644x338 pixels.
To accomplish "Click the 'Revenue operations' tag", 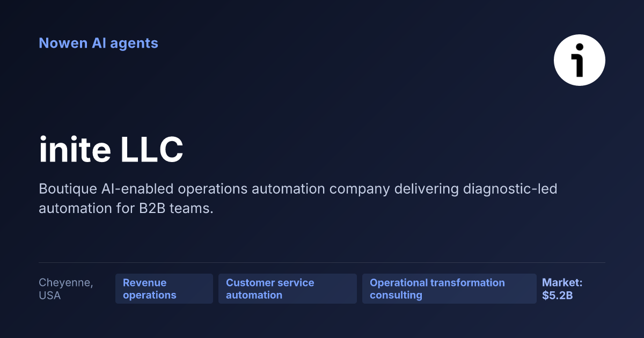I will [x=164, y=289].
